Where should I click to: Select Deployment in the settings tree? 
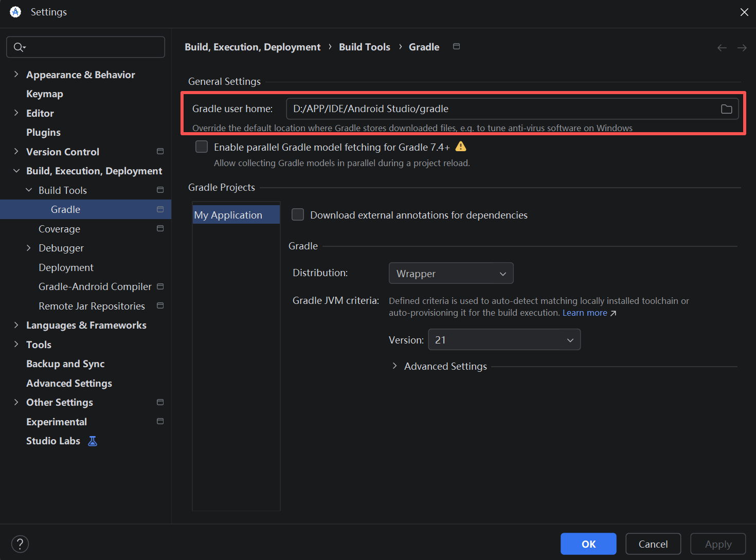click(66, 267)
